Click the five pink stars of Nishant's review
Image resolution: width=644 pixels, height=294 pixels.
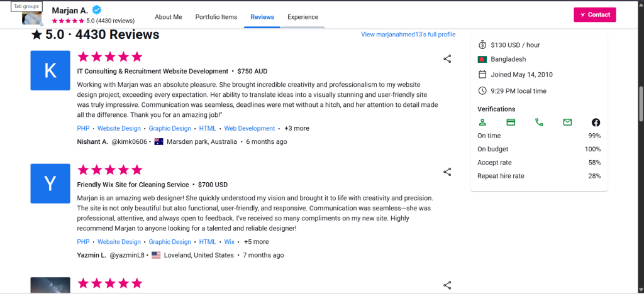pos(109,57)
